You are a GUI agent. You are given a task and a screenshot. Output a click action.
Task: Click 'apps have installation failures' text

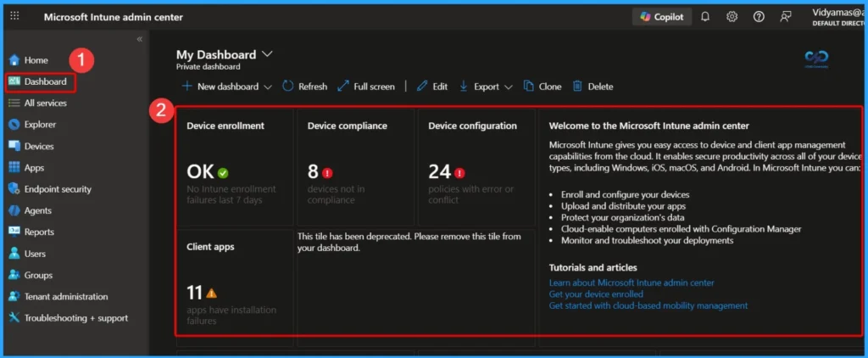point(231,316)
